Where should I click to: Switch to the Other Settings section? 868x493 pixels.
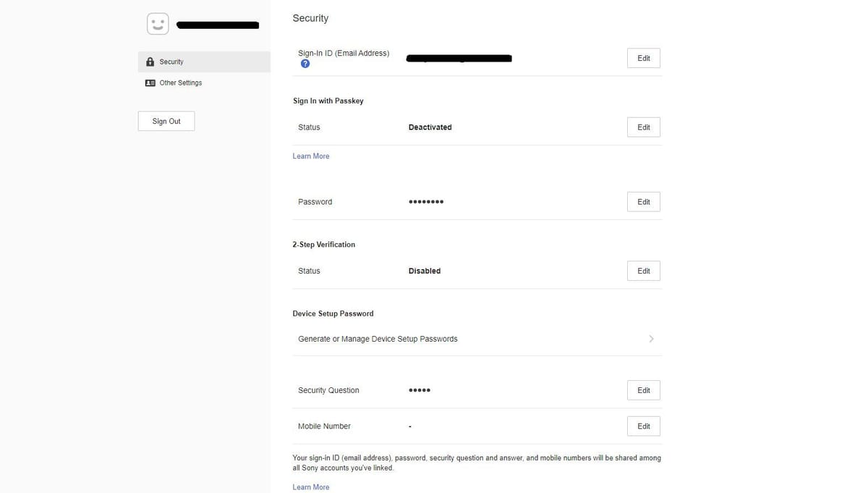pyautogui.click(x=180, y=82)
